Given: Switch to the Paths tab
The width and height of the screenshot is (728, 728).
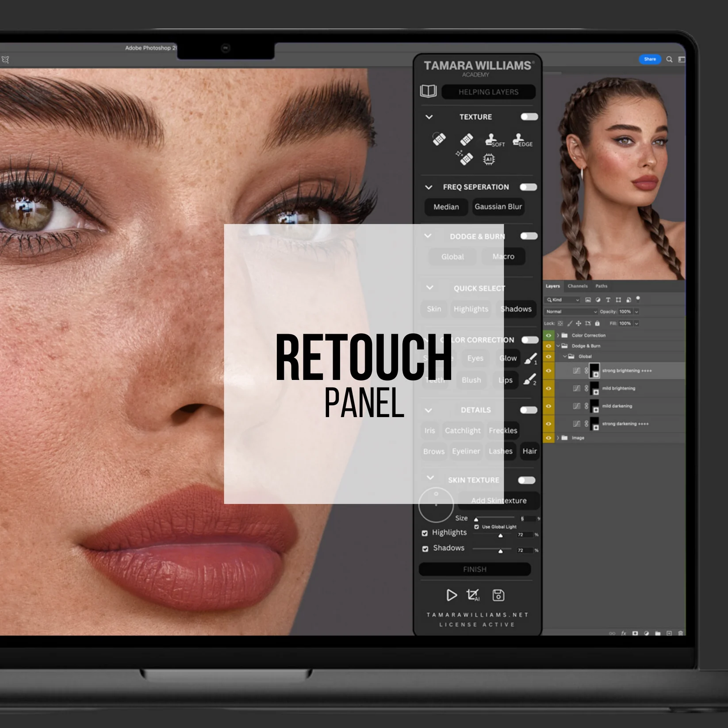Looking at the screenshot, I should coord(601,286).
